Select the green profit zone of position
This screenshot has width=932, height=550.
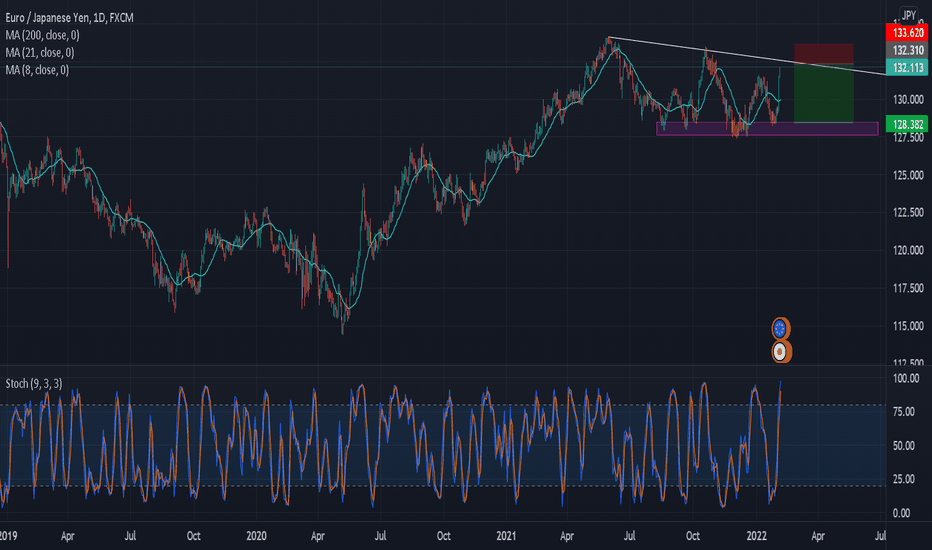[x=824, y=93]
